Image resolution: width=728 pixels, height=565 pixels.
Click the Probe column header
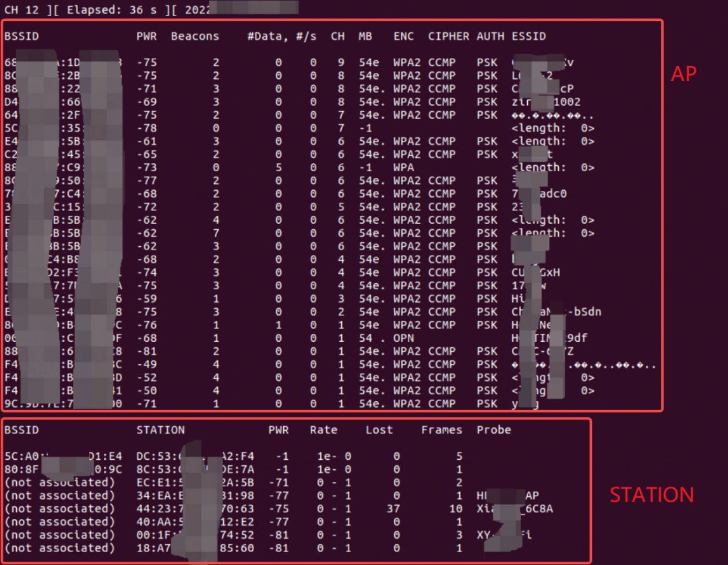493,430
